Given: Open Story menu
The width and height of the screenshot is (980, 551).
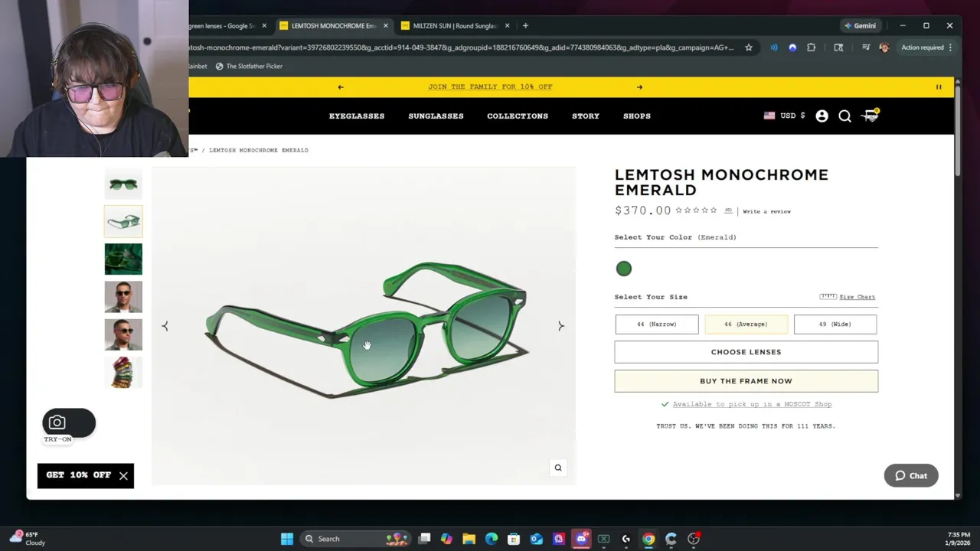Looking at the screenshot, I should coord(586,116).
